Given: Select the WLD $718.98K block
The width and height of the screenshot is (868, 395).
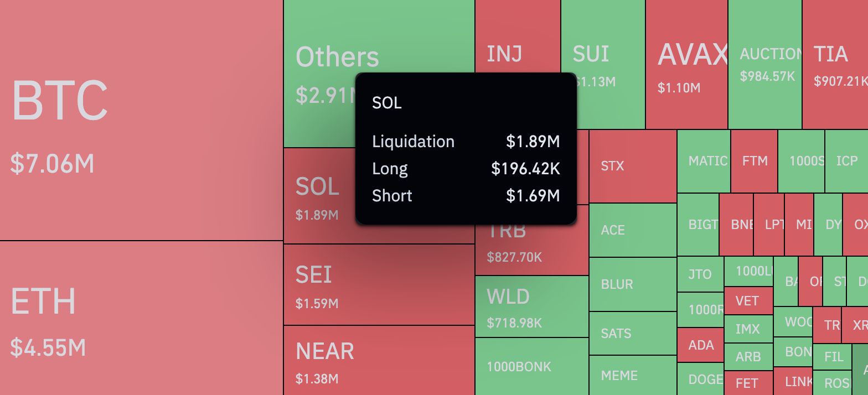Looking at the screenshot, I should point(531,306).
